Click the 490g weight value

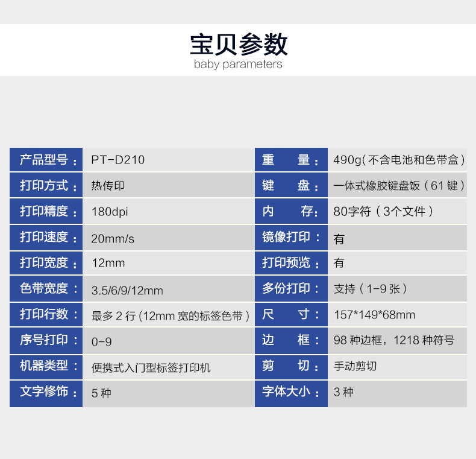pyautogui.click(x=399, y=160)
